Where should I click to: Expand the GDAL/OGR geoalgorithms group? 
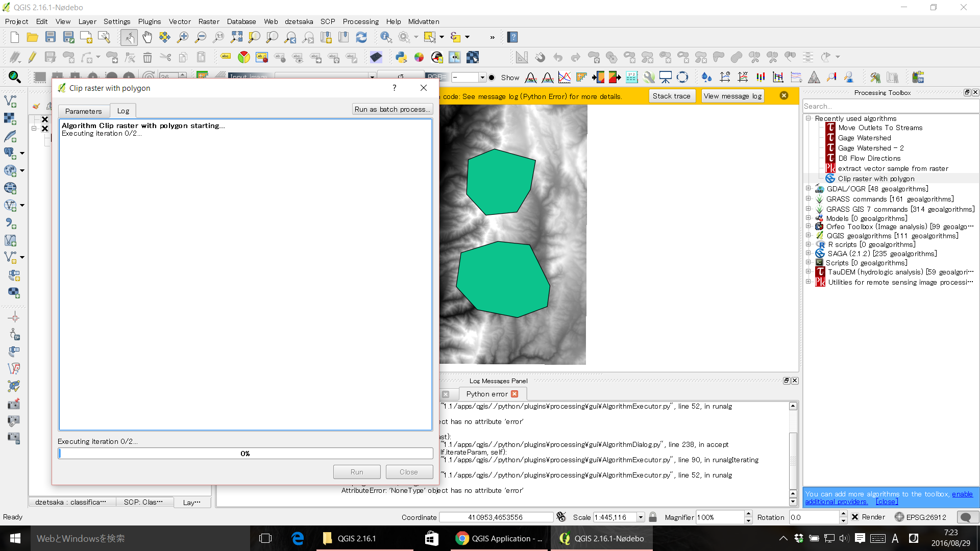pyautogui.click(x=808, y=189)
